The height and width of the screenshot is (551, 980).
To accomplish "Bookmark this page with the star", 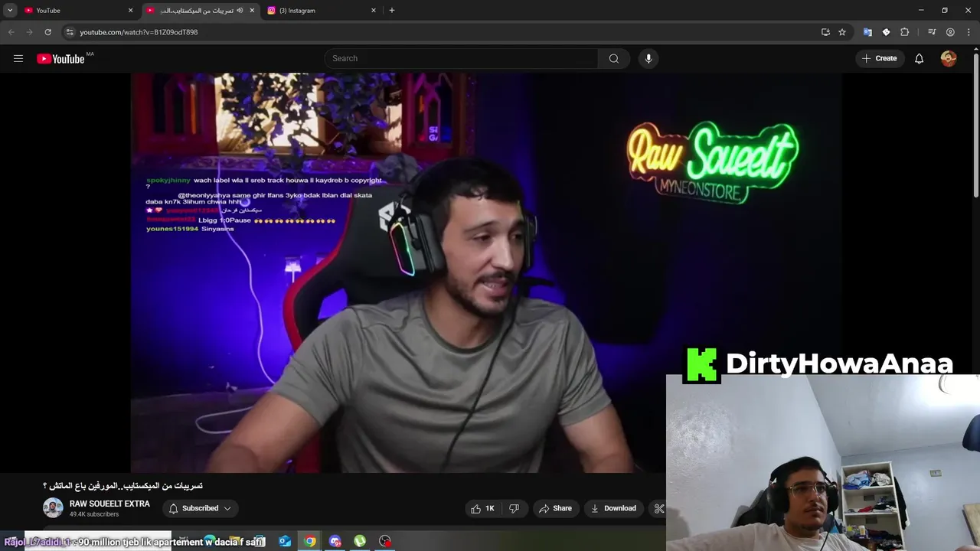I will [842, 32].
